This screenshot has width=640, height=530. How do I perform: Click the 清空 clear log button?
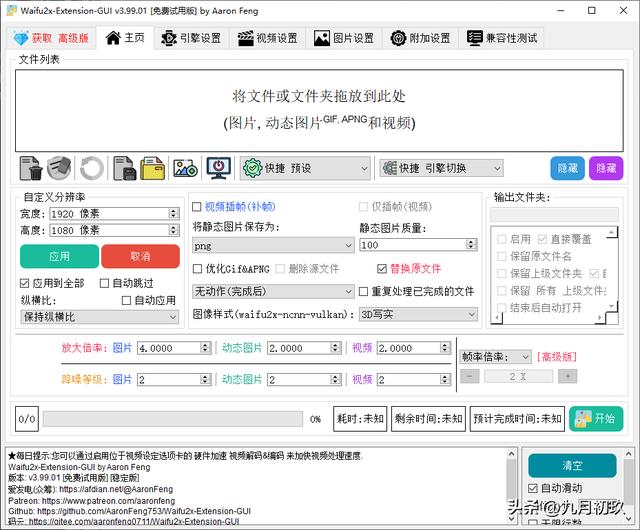pos(572,465)
